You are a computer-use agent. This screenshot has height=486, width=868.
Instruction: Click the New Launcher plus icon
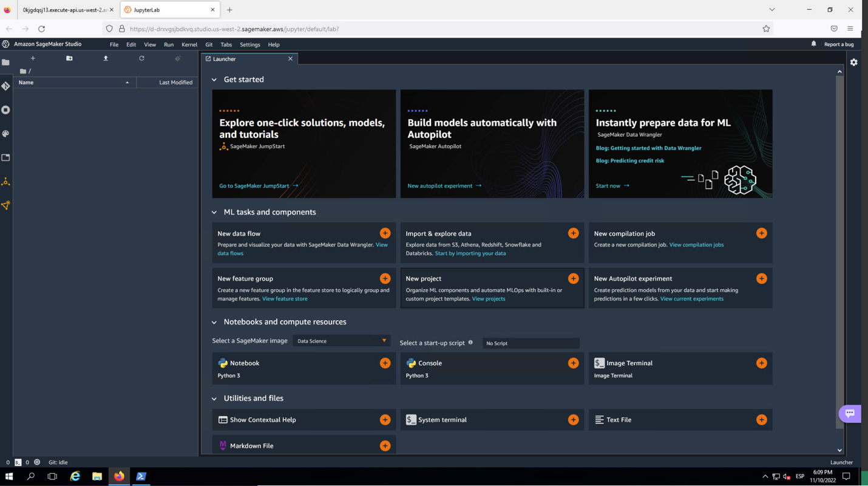tap(33, 58)
